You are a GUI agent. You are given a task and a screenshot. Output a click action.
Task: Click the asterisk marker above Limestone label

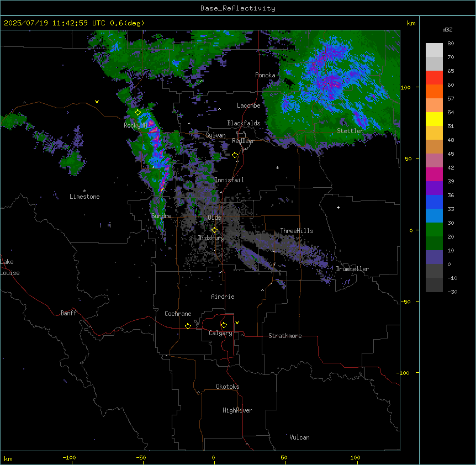pyautogui.click(x=84, y=191)
